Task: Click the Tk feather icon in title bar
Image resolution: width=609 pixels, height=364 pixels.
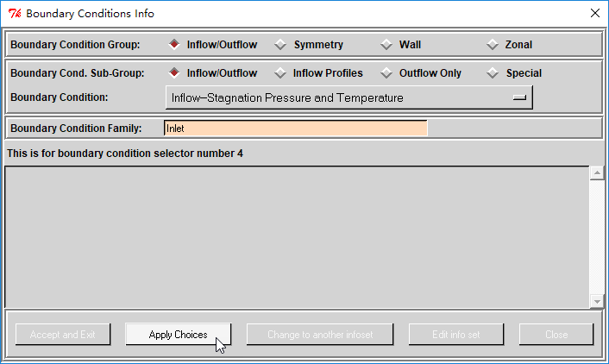Action: click(14, 13)
